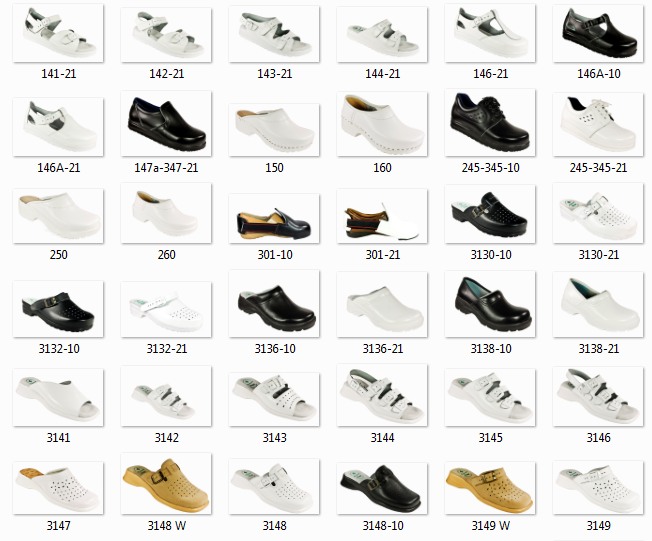Click the white clog image 150
652x541 pixels.
274,130
